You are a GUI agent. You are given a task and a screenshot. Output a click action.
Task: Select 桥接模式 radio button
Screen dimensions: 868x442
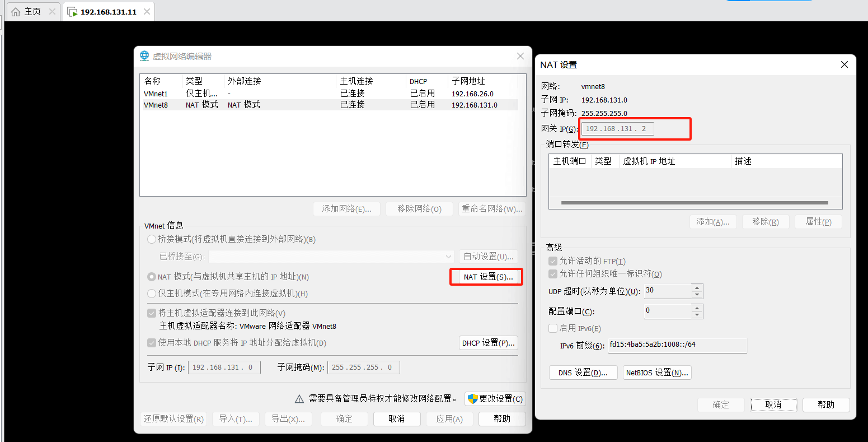coord(152,239)
